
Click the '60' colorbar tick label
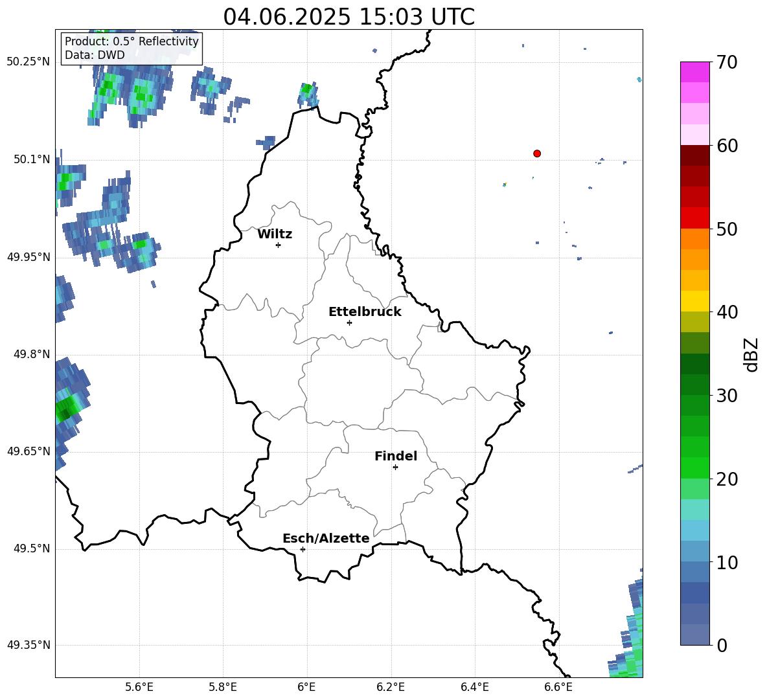[727, 146]
